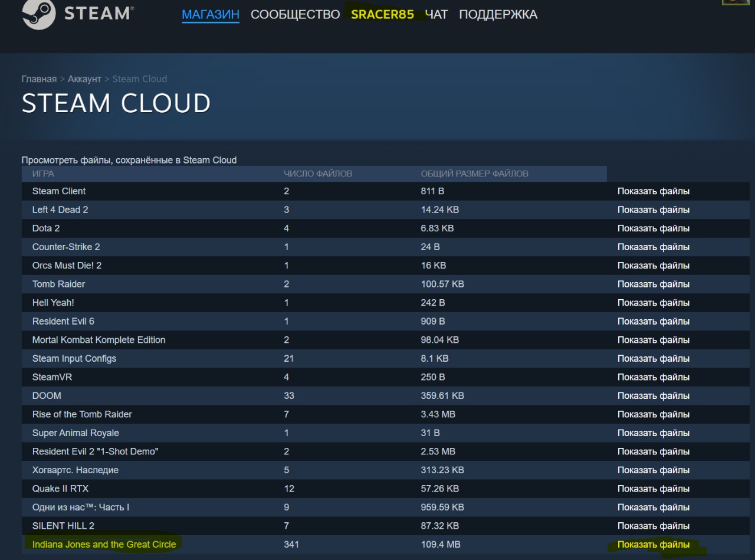Select the game name "Dota 2"

pos(46,228)
